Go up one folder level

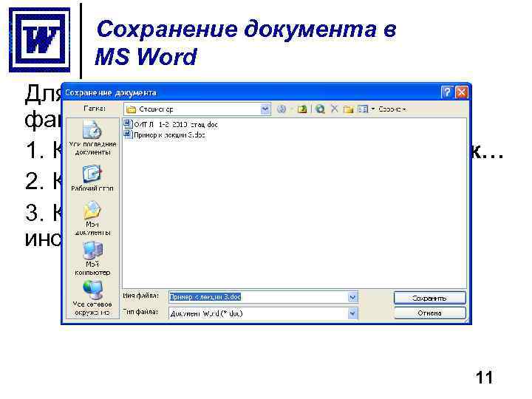click(x=302, y=109)
